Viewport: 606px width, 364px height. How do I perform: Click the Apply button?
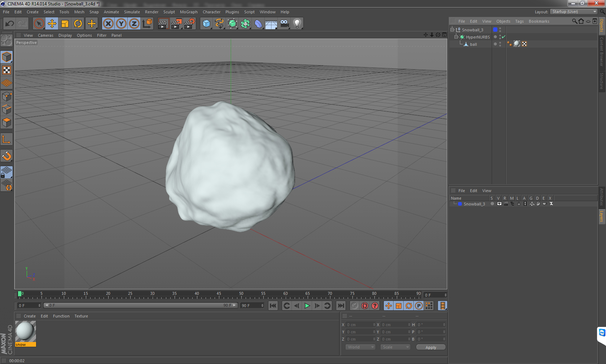431,347
